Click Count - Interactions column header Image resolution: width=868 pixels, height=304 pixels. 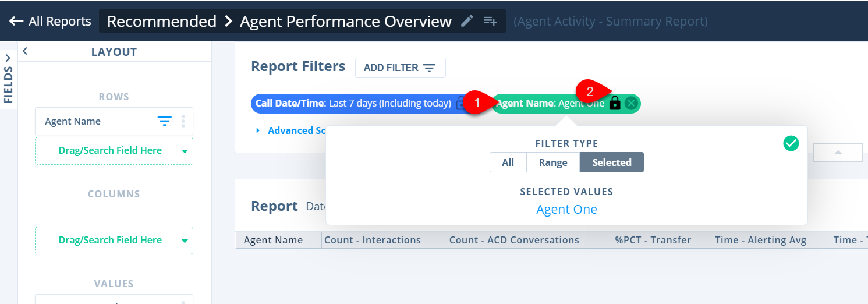[373, 240]
